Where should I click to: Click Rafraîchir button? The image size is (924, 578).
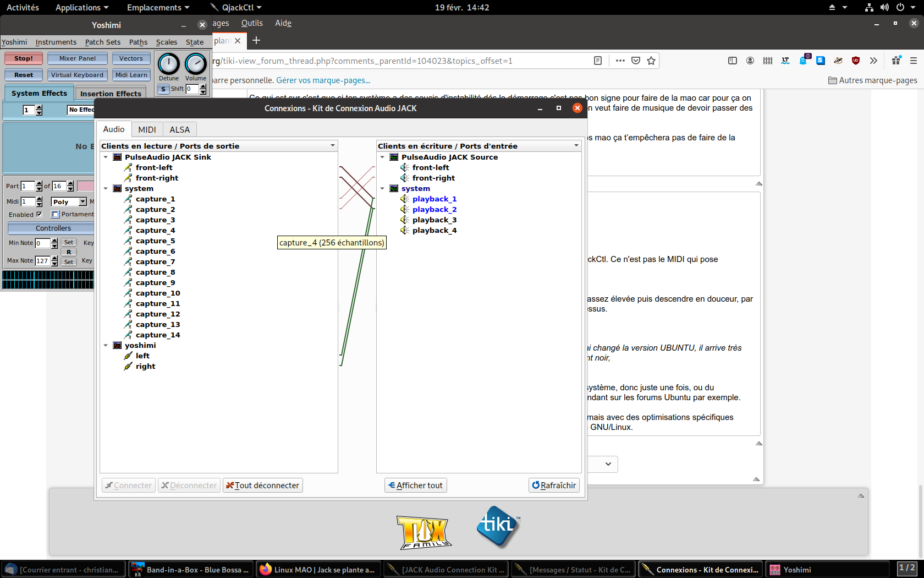[x=554, y=486]
